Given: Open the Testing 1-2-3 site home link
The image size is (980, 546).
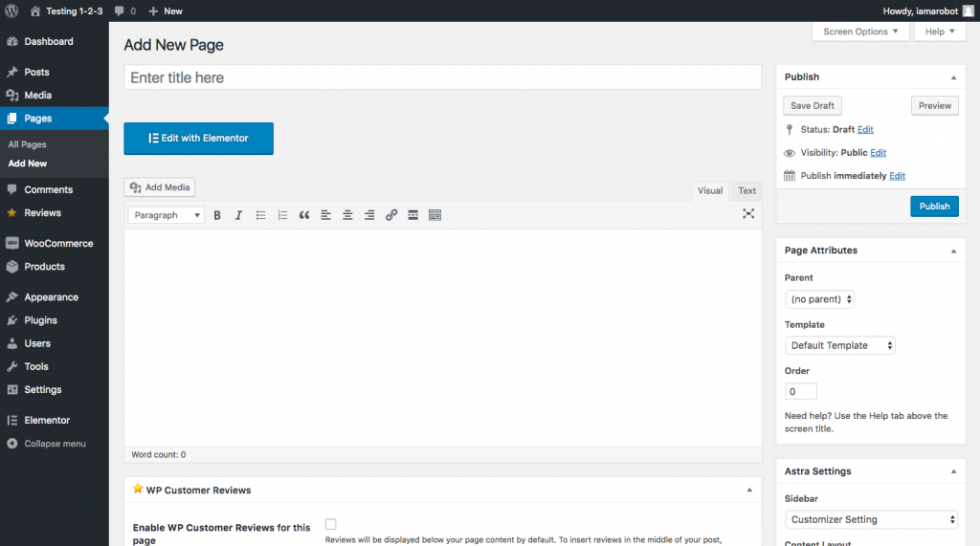Looking at the screenshot, I should 66,11.
